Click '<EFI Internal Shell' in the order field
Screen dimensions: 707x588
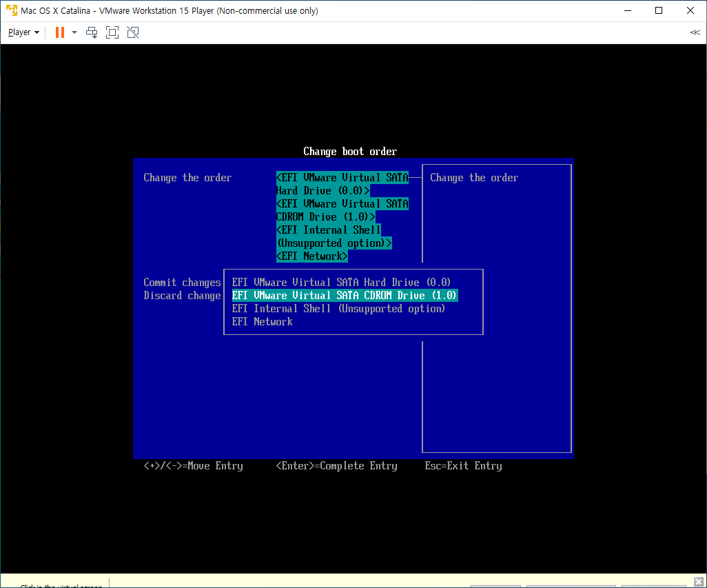tap(328, 230)
